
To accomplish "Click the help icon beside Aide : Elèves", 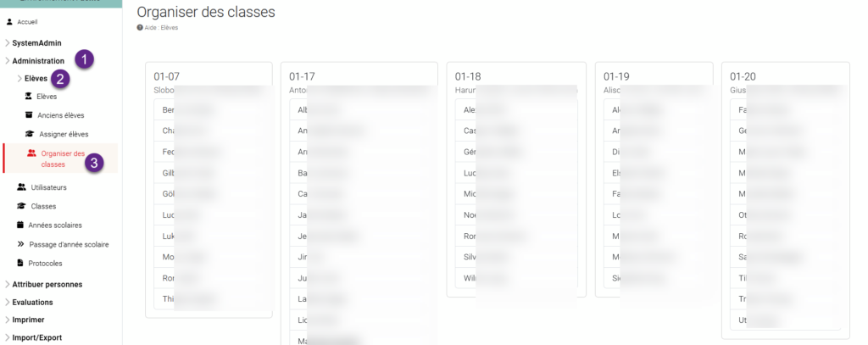I will (140, 27).
